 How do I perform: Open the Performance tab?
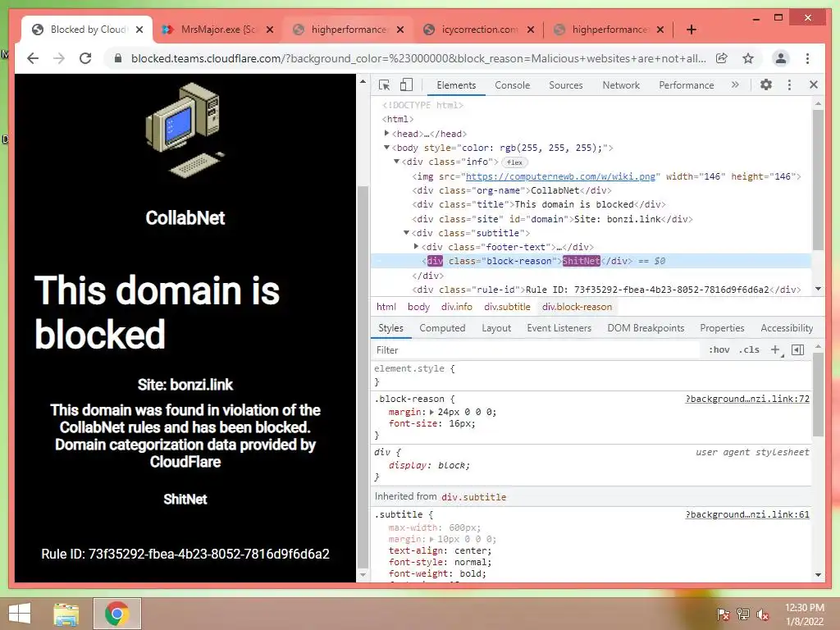(687, 85)
